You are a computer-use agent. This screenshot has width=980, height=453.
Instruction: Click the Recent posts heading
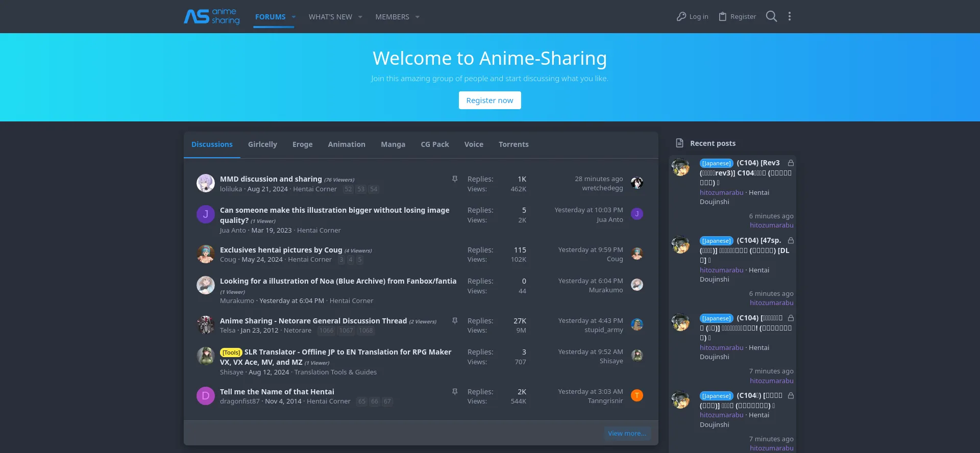(713, 143)
